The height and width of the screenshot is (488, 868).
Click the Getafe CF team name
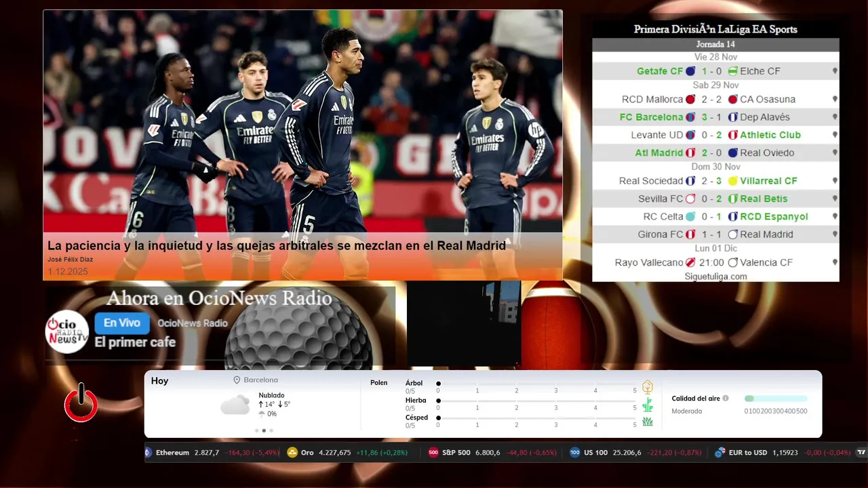coord(660,71)
